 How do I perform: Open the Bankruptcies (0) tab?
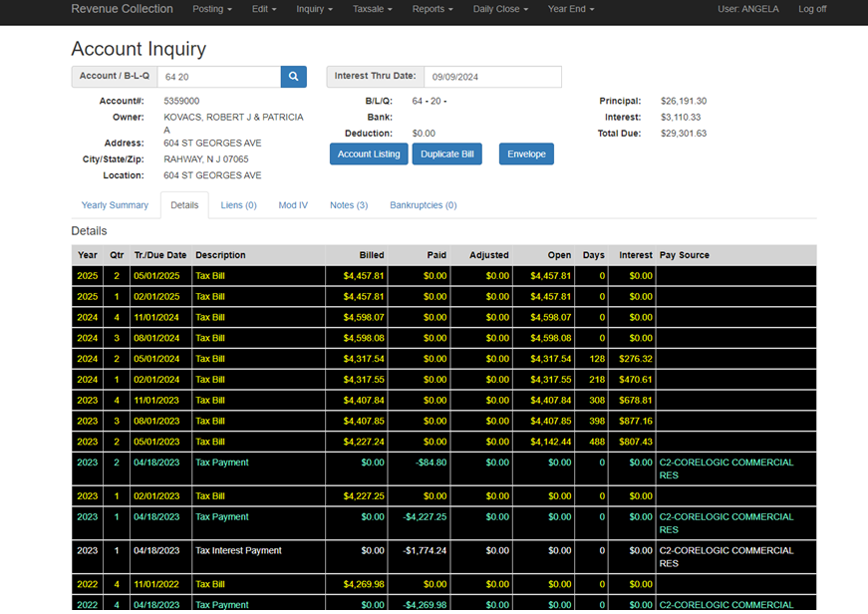click(423, 205)
